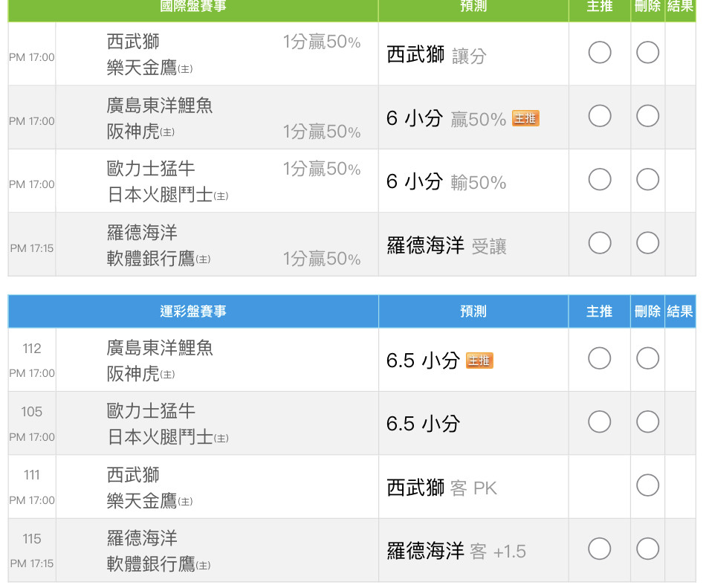Image resolution: width=709 pixels, height=588 pixels.
Task: Click 預測 column header in green table
Action: coord(473,7)
